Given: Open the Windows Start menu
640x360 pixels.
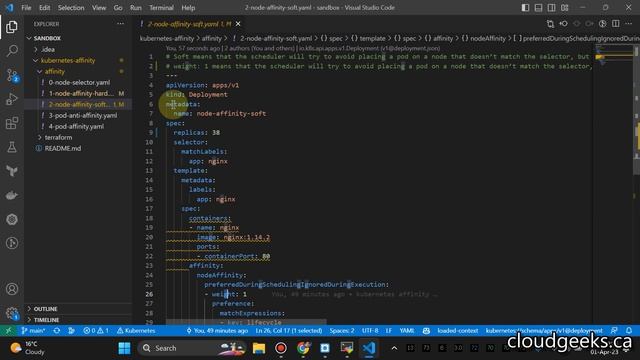Looking at the screenshot, I should pyautogui.click(x=124, y=348).
